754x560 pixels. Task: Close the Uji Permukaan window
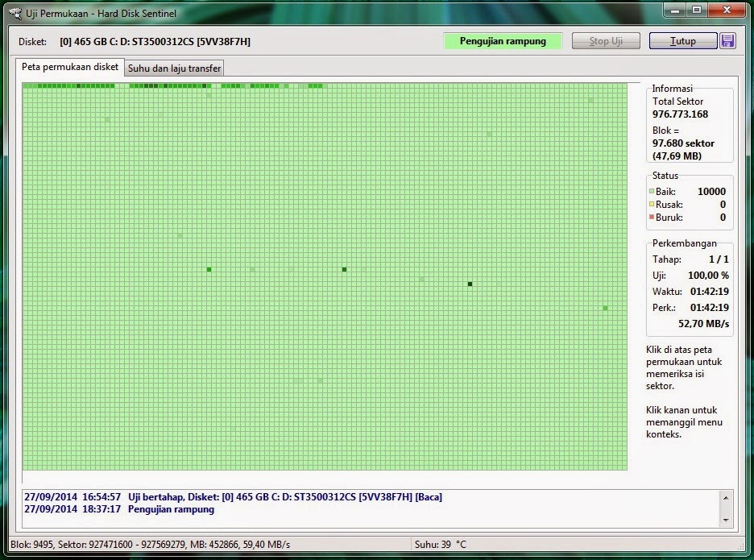point(727,10)
